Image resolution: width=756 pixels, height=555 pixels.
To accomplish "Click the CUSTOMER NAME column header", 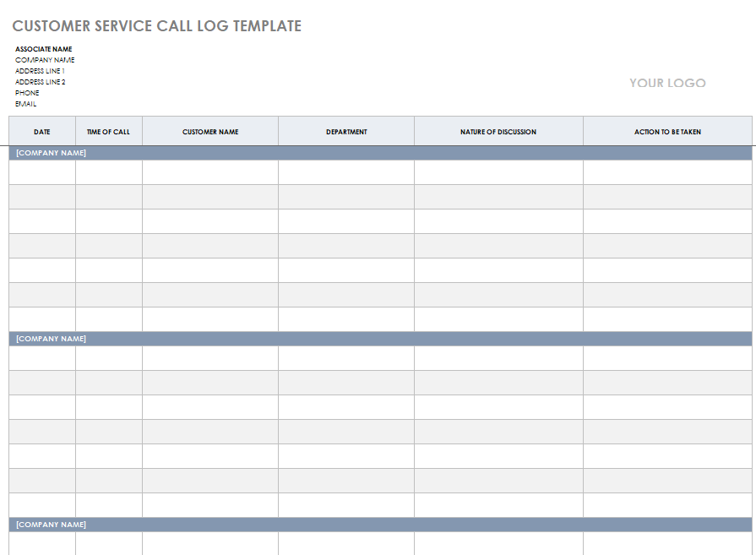I will click(x=210, y=132).
